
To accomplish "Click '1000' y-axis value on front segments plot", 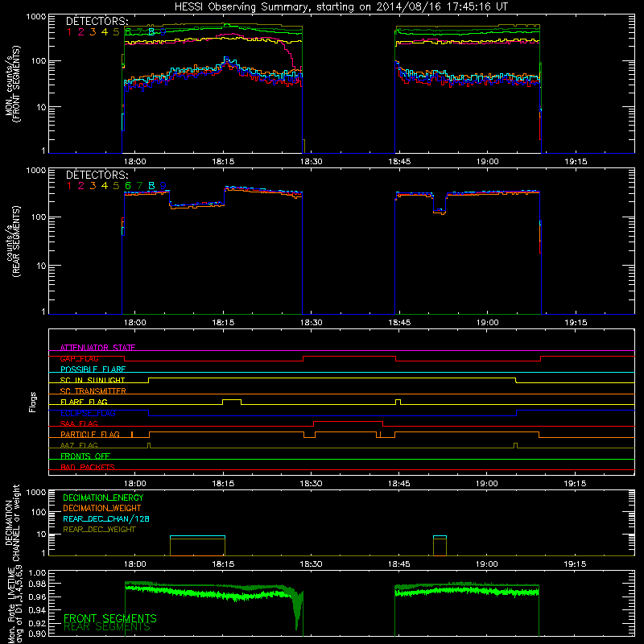I will click(x=35, y=17).
